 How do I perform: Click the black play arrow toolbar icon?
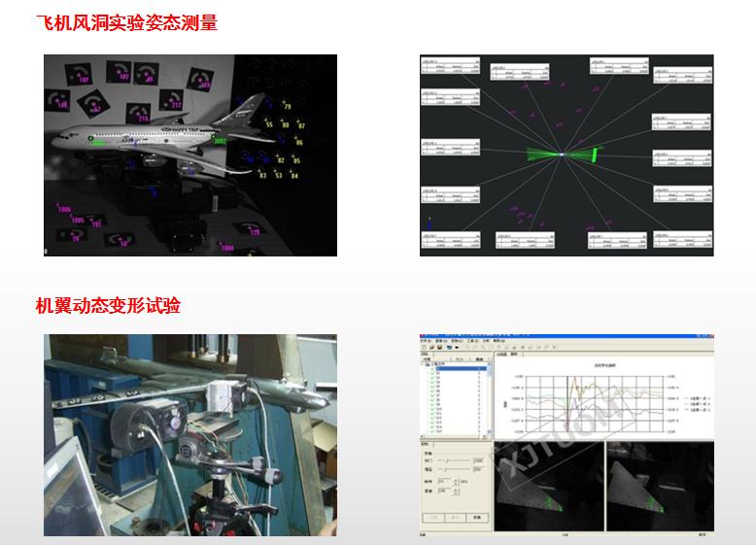457,347
